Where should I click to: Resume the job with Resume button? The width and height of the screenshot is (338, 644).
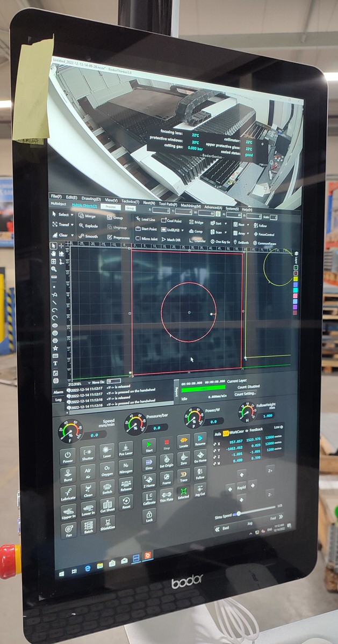click(200, 441)
